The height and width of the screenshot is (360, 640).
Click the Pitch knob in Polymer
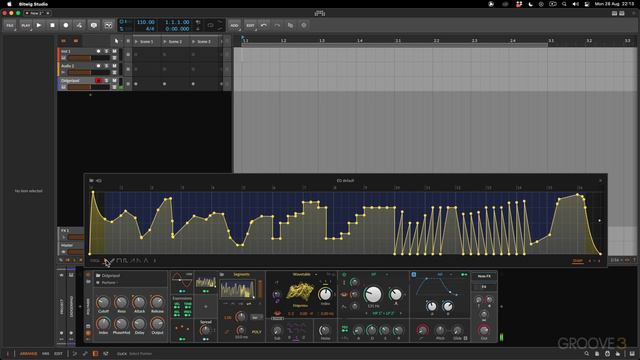pos(440,330)
